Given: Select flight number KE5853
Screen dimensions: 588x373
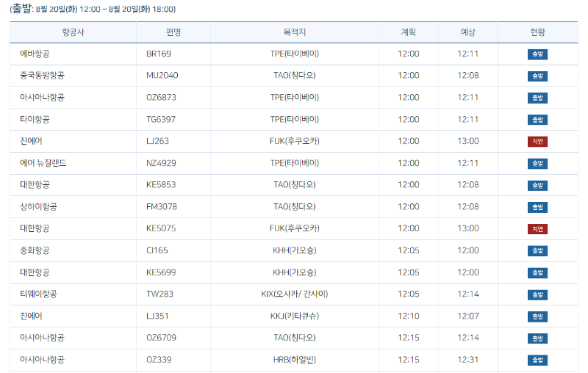Looking at the screenshot, I should 161,185.
